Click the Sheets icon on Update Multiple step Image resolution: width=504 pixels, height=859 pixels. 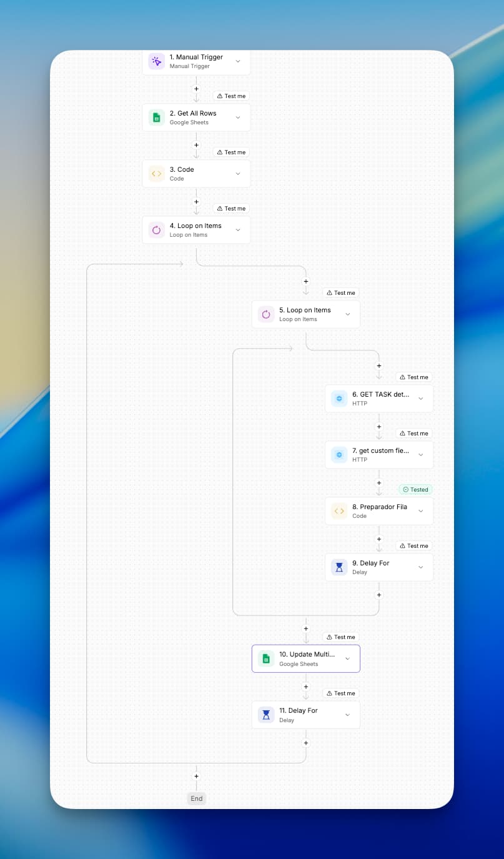click(266, 658)
